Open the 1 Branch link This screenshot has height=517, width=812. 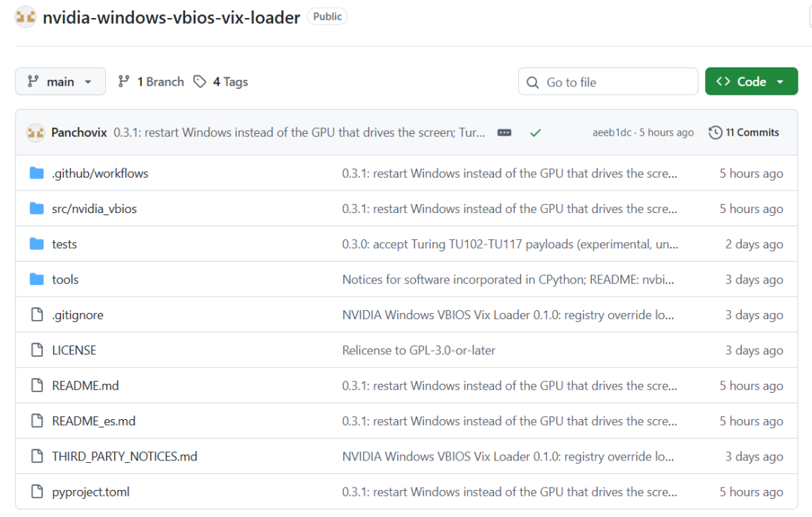pos(151,81)
